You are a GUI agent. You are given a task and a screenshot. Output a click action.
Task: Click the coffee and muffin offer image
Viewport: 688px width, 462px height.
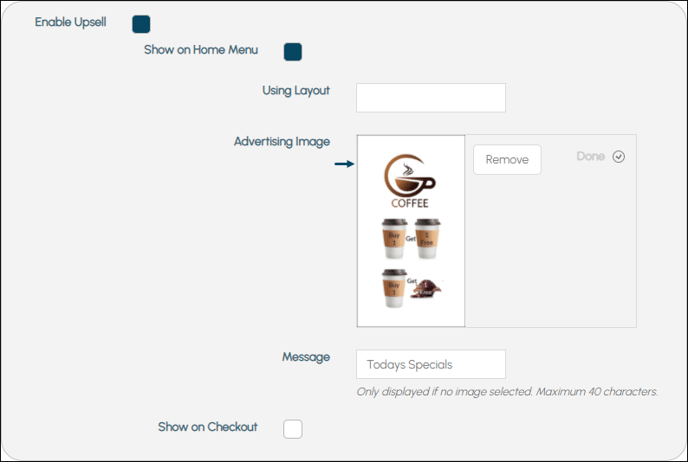tap(411, 288)
